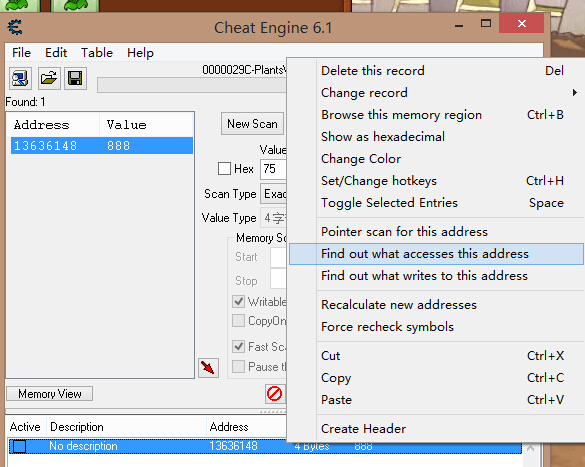Open the Scan Type dropdown
This screenshot has width=585, height=467.
pos(273,194)
